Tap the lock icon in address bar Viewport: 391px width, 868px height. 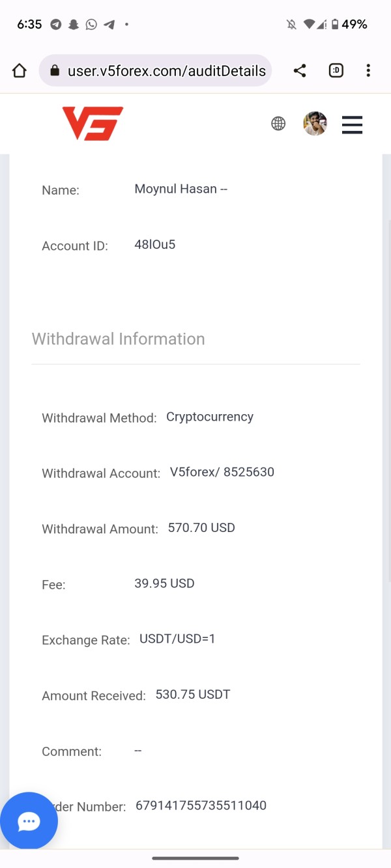pyautogui.click(x=55, y=71)
